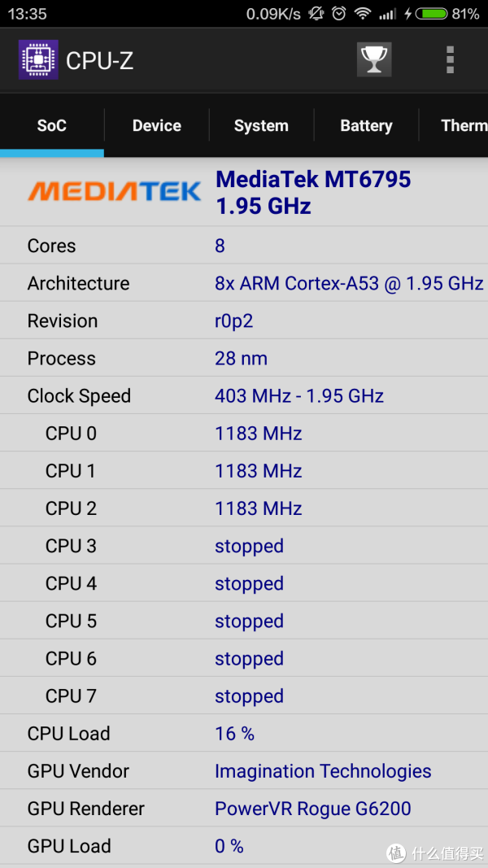Open the three-dot overflow menu
The height and width of the screenshot is (868, 488).
(x=450, y=59)
